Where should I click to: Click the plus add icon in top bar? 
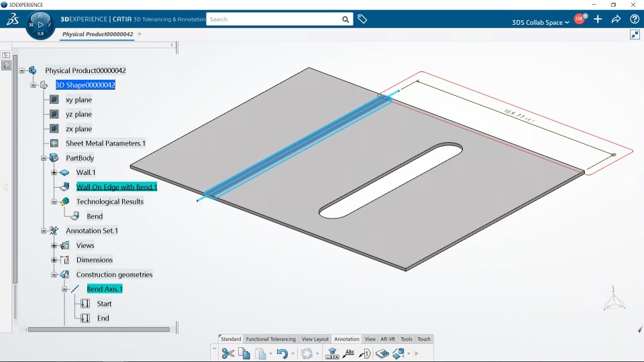click(598, 19)
